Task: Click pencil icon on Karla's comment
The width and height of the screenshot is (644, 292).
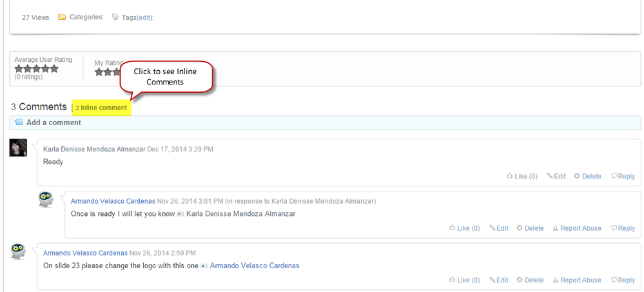Action: point(549,176)
